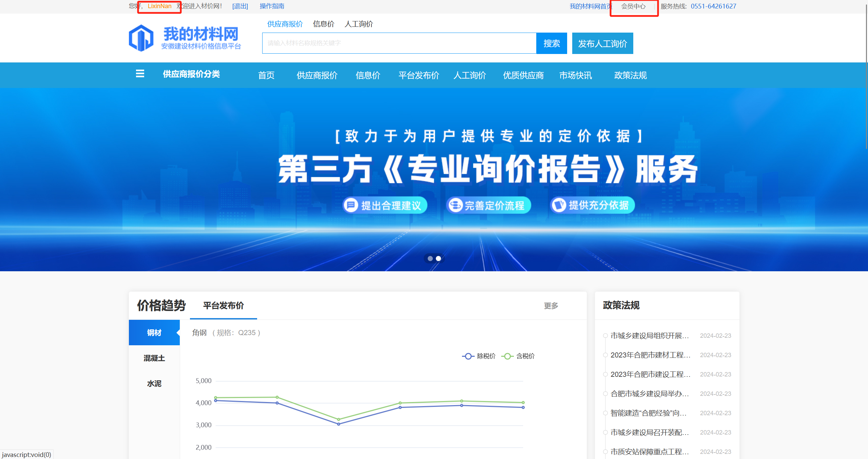868x459 pixels.
Task: Click the chat bubble icon on 提出合理建议
Action: (351, 205)
